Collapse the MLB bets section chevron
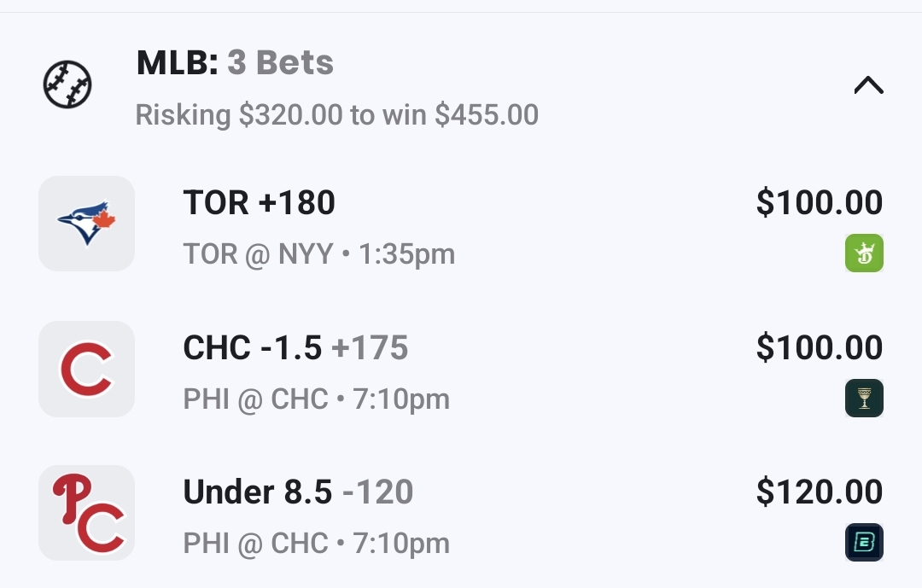The width and height of the screenshot is (922, 588). click(x=868, y=85)
